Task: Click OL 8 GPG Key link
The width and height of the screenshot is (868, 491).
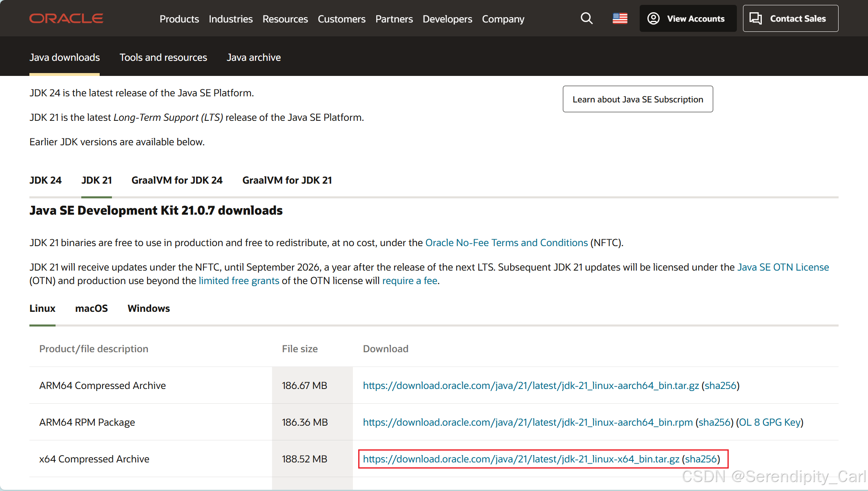Action: point(770,422)
